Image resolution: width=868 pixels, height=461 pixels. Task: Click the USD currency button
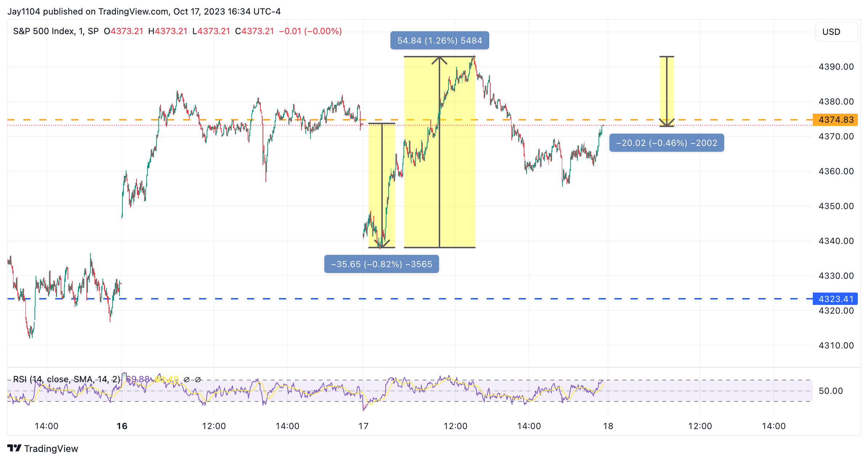pos(836,32)
